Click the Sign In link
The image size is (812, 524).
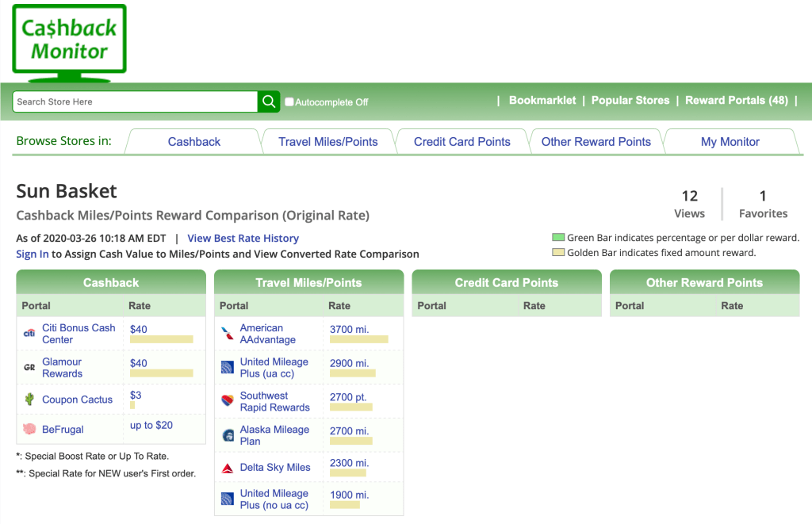tap(32, 254)
